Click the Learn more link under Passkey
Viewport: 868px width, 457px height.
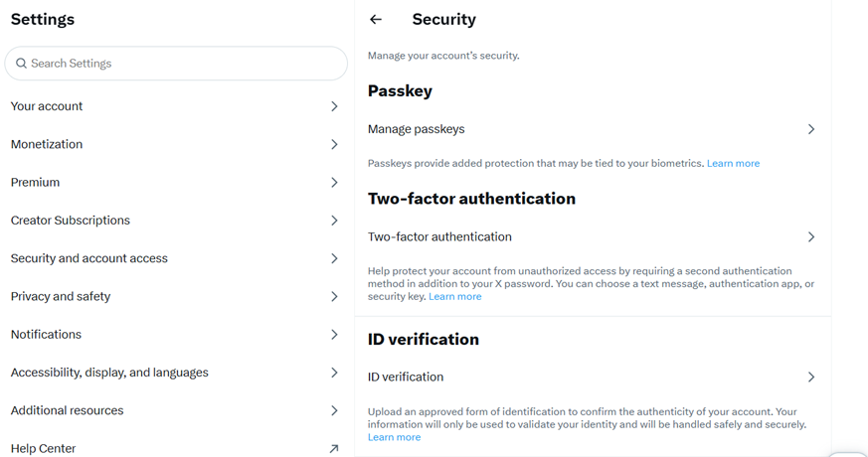point(733,163)
